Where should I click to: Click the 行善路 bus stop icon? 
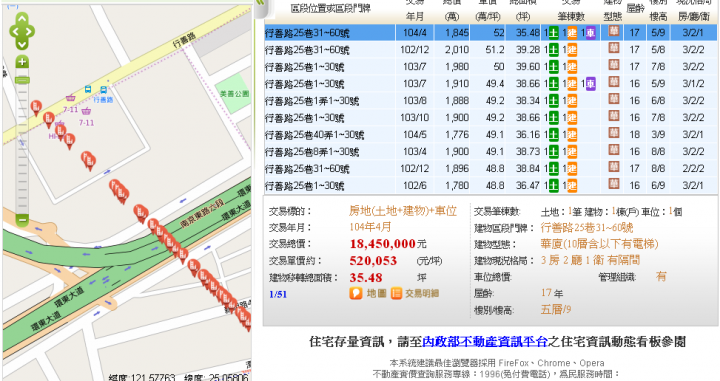(104, 90)
